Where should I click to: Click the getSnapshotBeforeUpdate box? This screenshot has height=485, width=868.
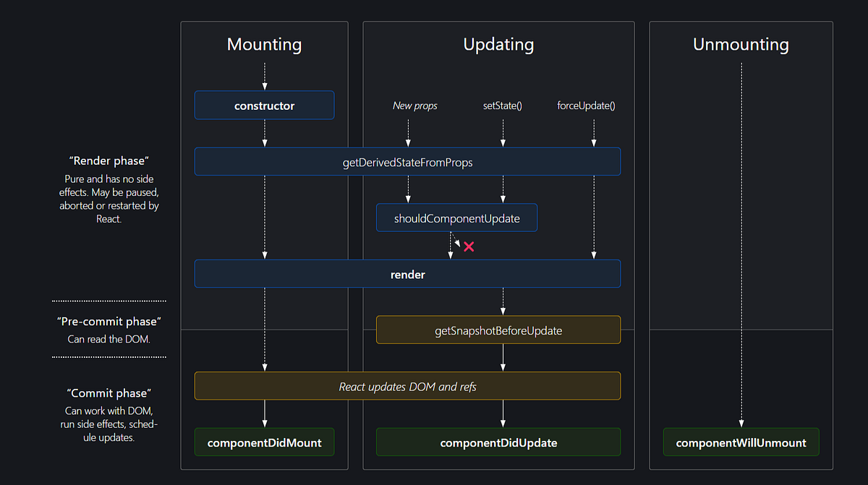pyautogui.click(x=498, y=330)
